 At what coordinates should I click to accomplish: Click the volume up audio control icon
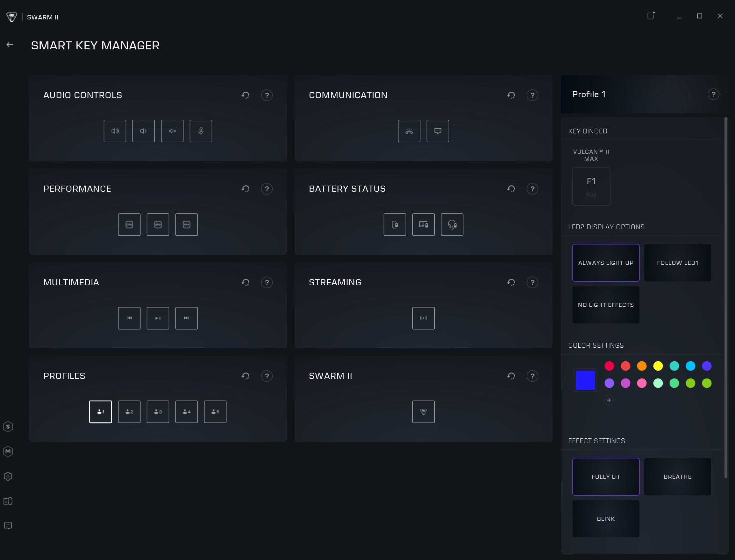click(x=115, y=131)
